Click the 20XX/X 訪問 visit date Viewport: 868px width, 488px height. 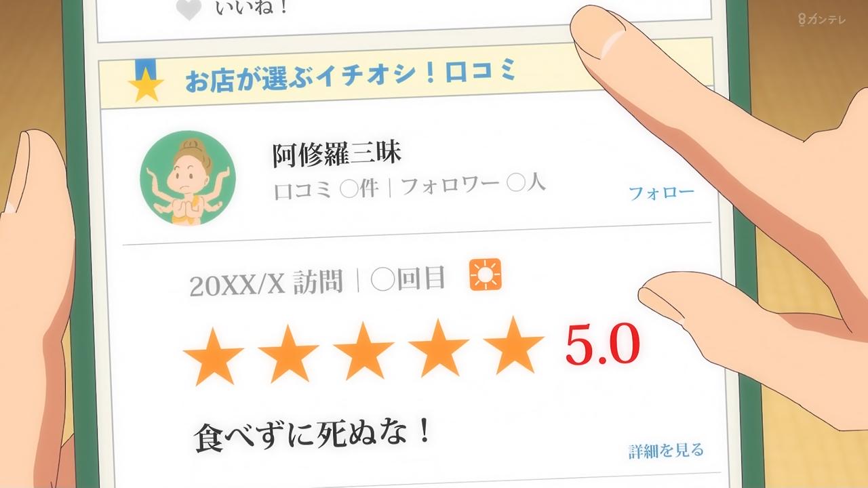(266, 283)
